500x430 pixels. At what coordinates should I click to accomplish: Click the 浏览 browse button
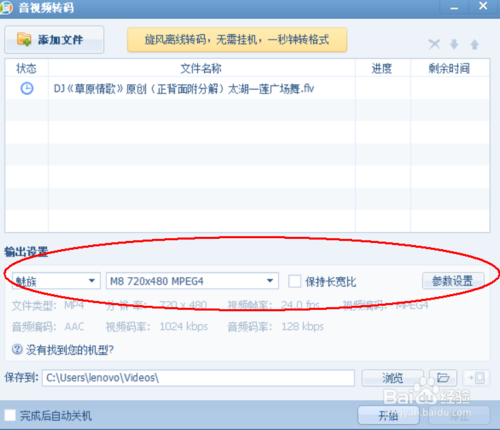392,378
